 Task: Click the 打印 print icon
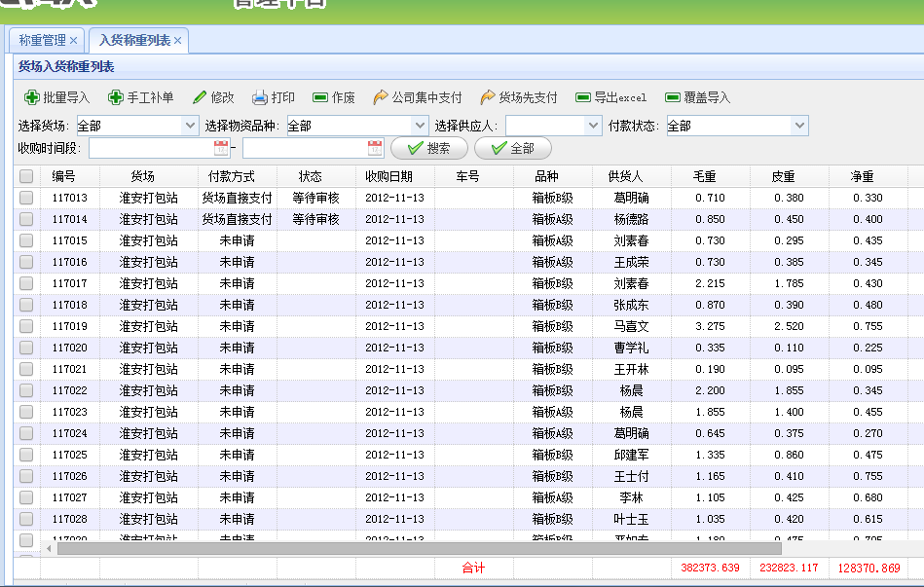(x=260, y=97)
